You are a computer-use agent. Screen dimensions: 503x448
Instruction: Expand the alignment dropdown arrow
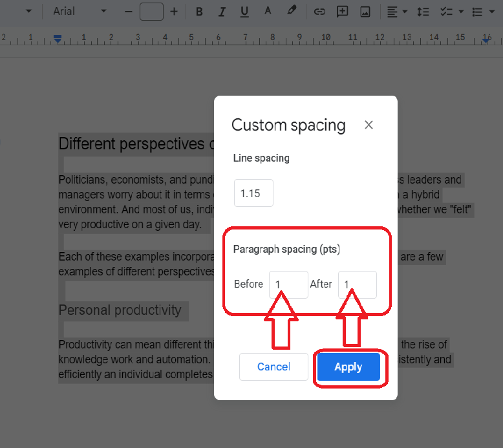(x=405, y=12)
